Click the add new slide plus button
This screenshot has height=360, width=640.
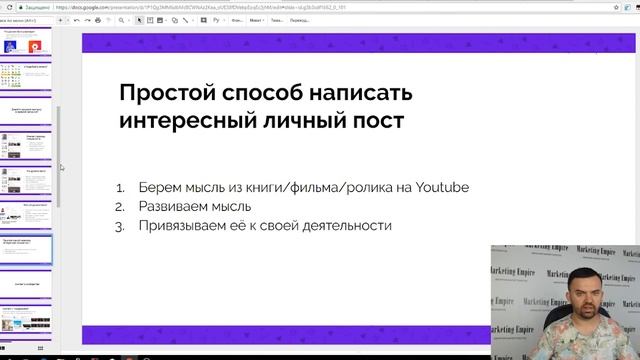[60, 20]
